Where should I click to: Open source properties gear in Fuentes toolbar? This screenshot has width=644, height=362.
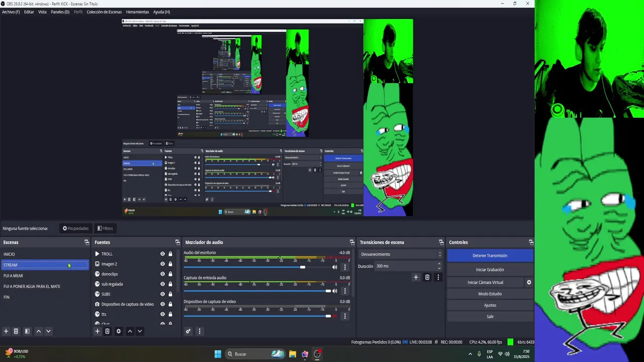point(119,331)
